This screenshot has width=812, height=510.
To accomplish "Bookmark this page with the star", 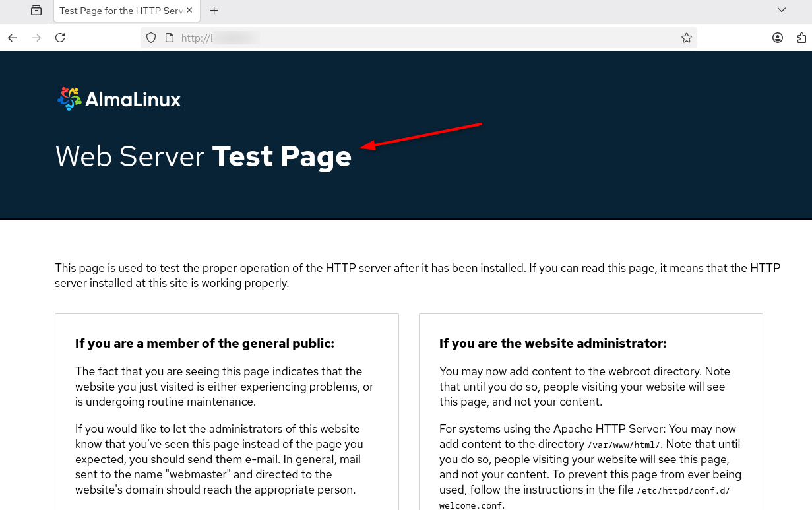I will pos(687,38).
